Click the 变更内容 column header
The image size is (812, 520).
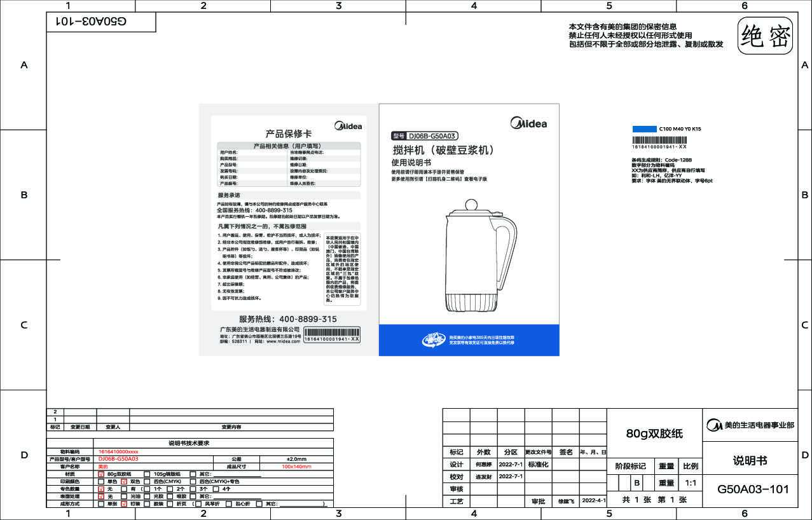click(x=231, y=427)
